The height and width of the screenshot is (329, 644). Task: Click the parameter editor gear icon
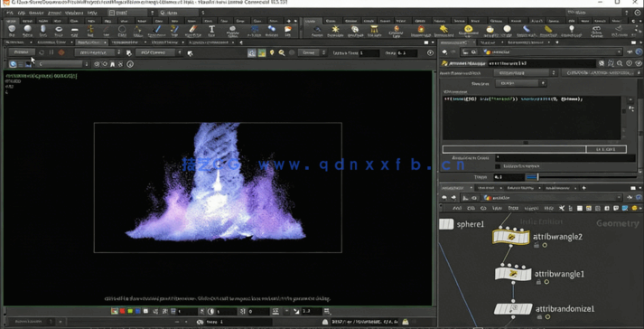tap(602, 63)
